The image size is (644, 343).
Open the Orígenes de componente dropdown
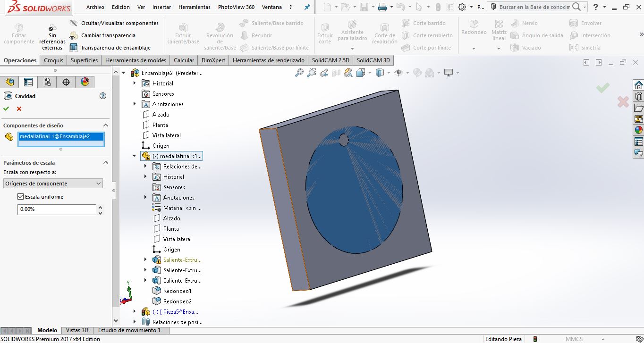(53, 184)
